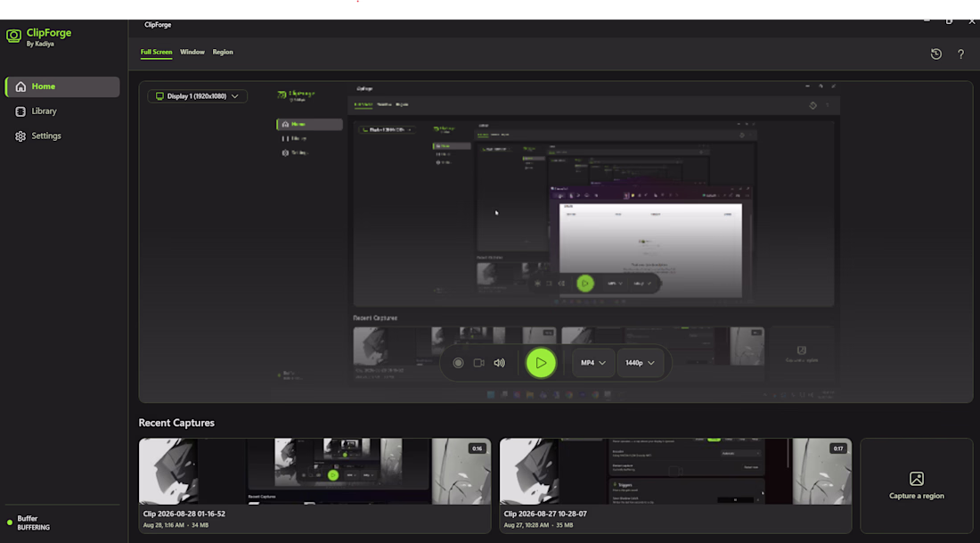
Task: Mute audio with the speaker icon
Action: pyautogui.click(x=500, y=363)
